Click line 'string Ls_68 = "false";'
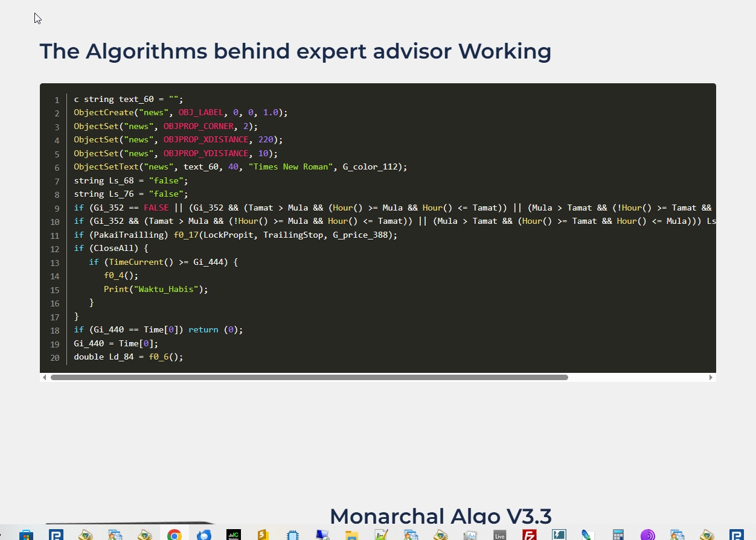756x540 pixels. point(131,180)
